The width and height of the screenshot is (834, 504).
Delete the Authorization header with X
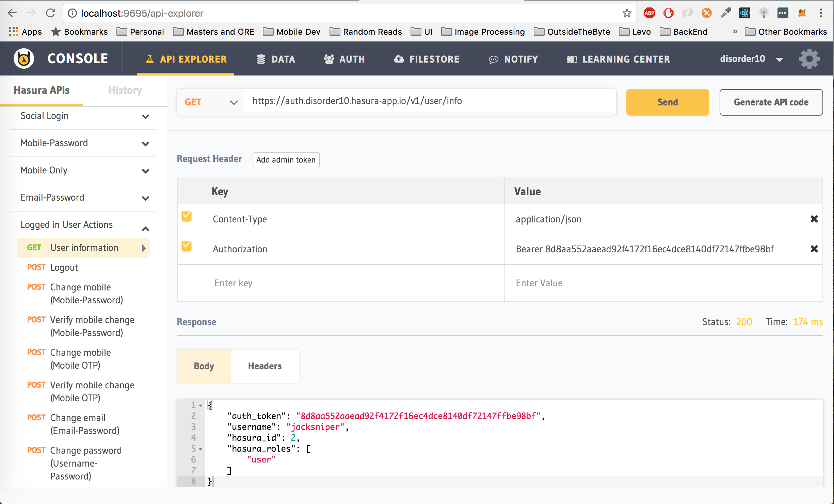tap(814, 249)
